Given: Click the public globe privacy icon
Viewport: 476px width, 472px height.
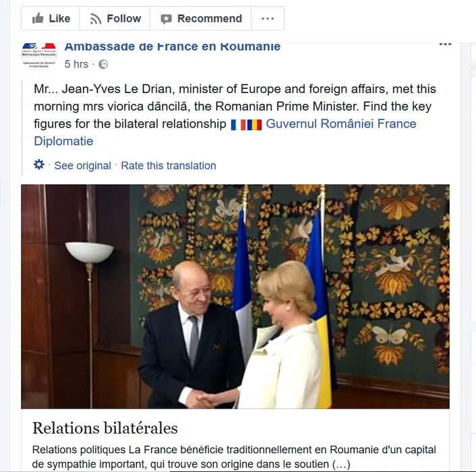Looking at the screenshot, I should (x=103, y=64).
